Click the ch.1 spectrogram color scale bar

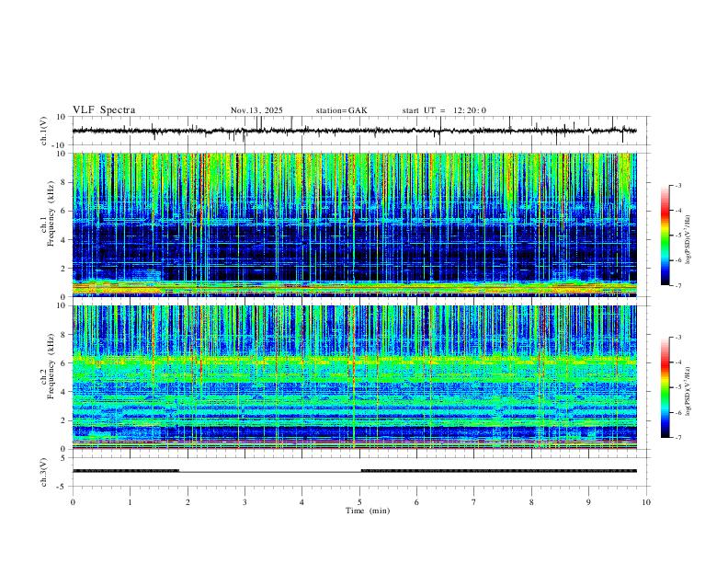[x=665, y=236]
